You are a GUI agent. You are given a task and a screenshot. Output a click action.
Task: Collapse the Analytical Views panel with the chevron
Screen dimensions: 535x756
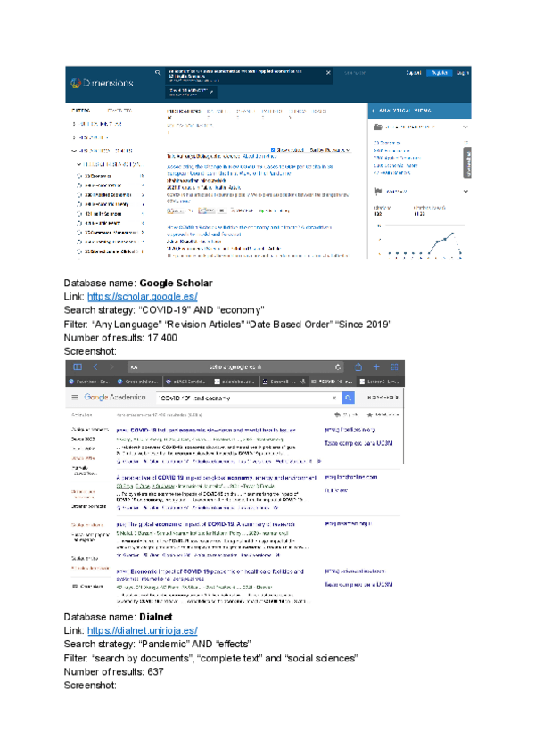point(374,111)
